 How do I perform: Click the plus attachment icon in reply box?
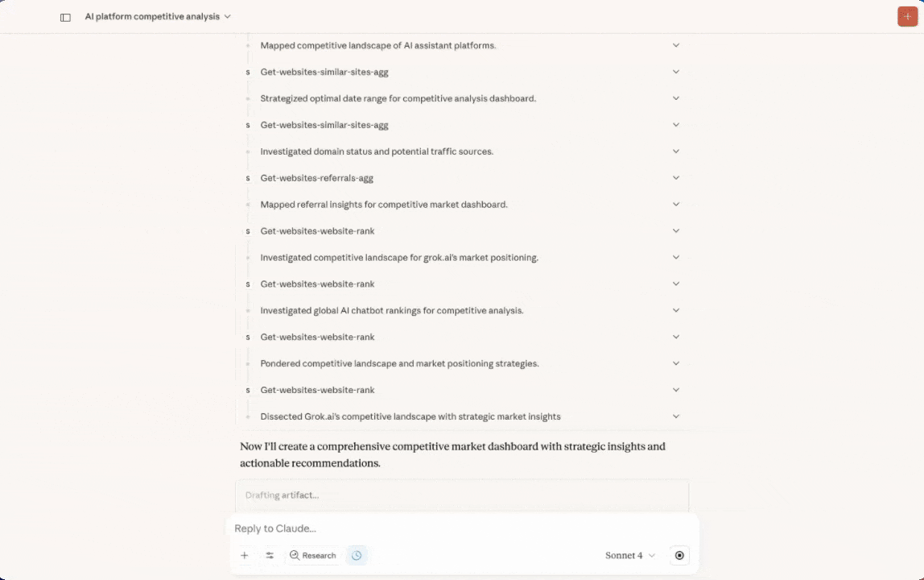[x=245, y=555]
